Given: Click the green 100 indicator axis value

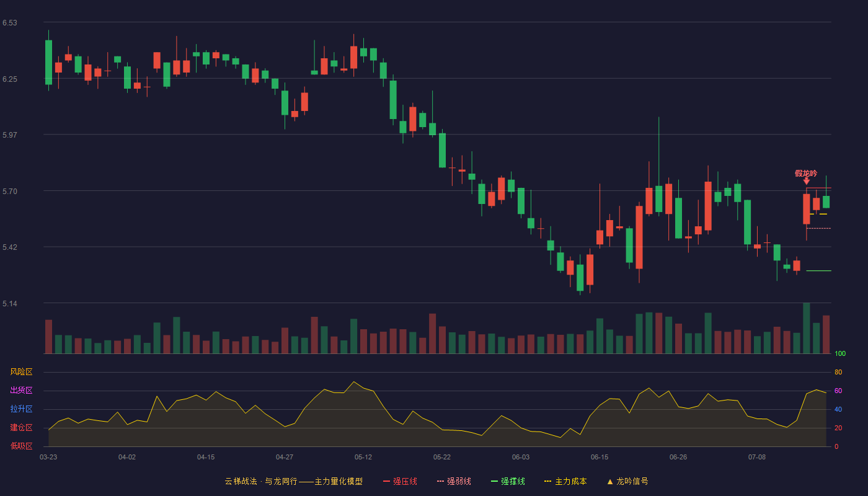Looking at the screenshot, I should pyautogui.click(x=840, y=354).
